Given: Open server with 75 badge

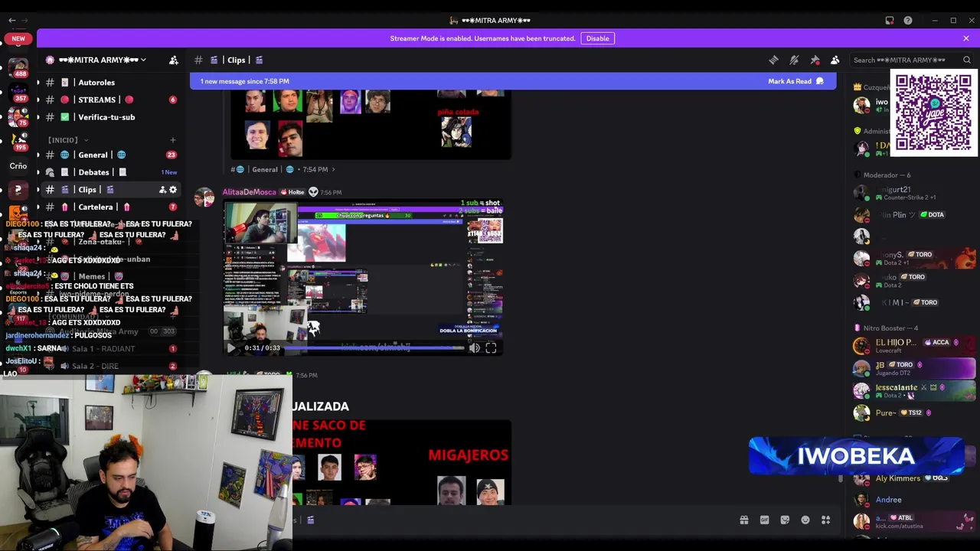Looking at the screenshot, I should pyautogui.click(x=18, y=116).
